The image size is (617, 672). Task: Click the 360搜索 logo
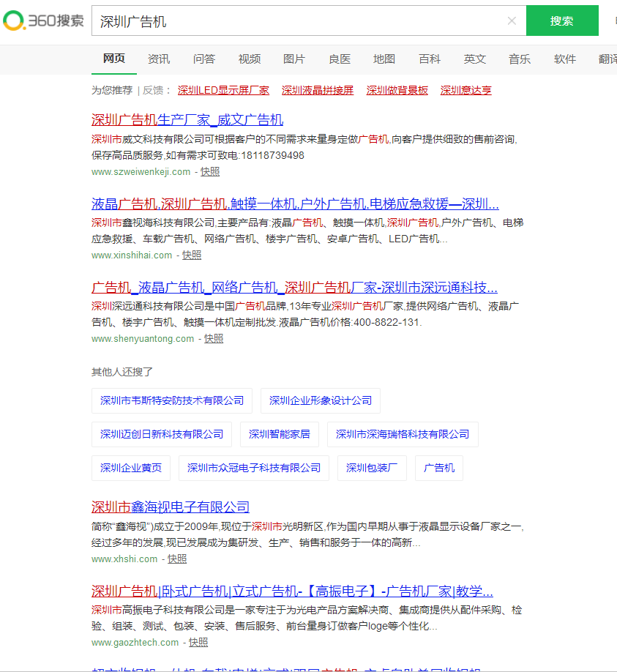pyautogui.click(x=43, y=20)
